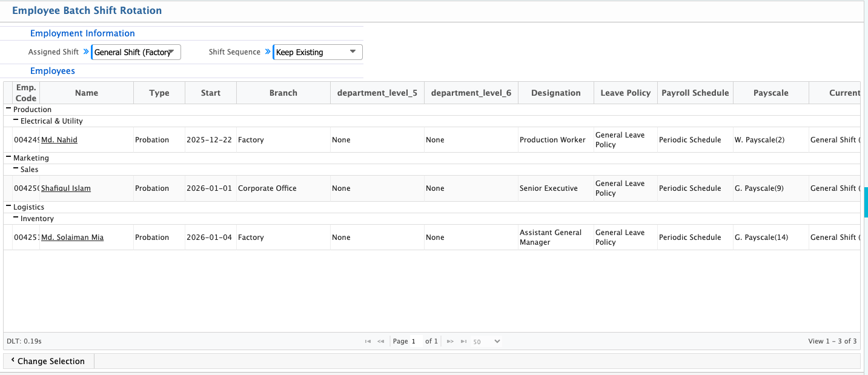Open employee link Shafiqul Islam
This screenshot has width=868, height=375.
click(66, 188)
